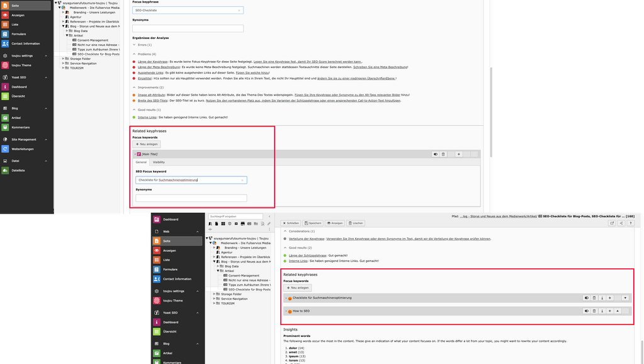Switch to the Visibility tab
This screenshot has height=364, width=644.
pos(159,162)
